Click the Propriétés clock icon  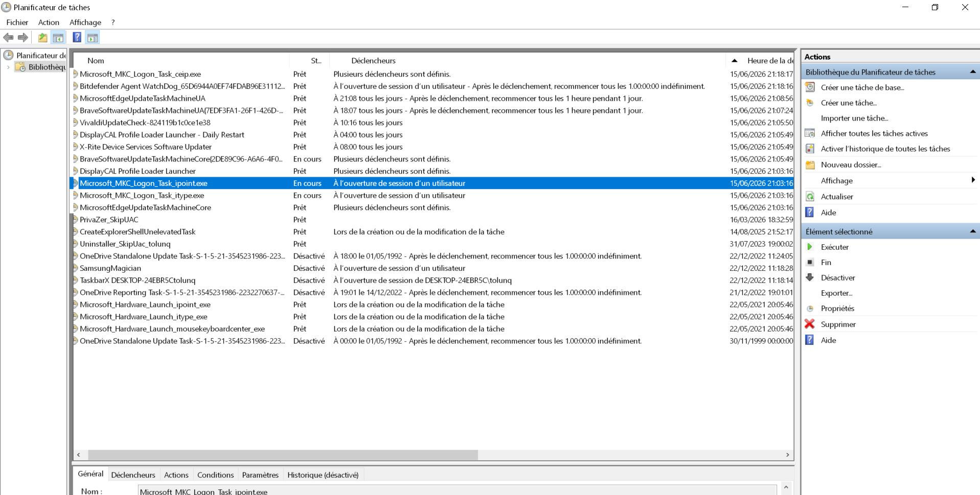pyautogui.click(x=810, y=309)
